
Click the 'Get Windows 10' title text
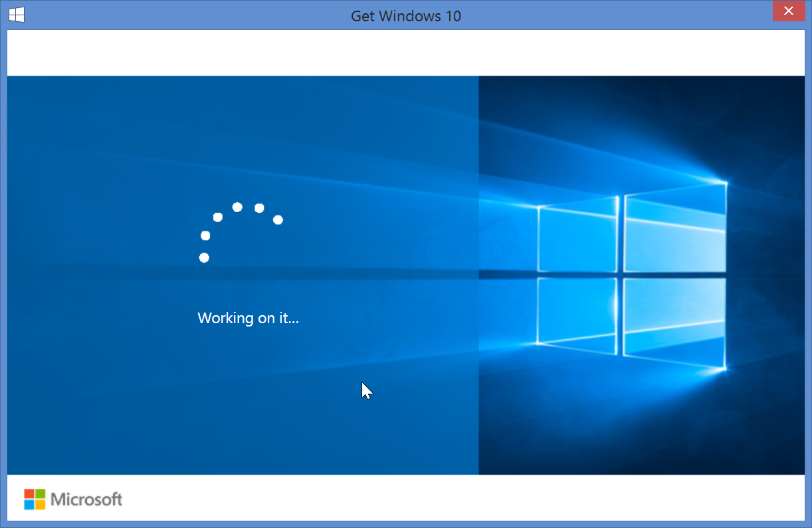[406, 16]
